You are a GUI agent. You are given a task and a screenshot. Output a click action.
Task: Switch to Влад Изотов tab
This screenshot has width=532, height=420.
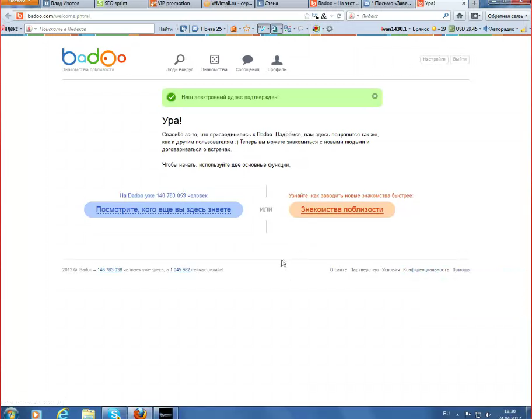point(68,3)
